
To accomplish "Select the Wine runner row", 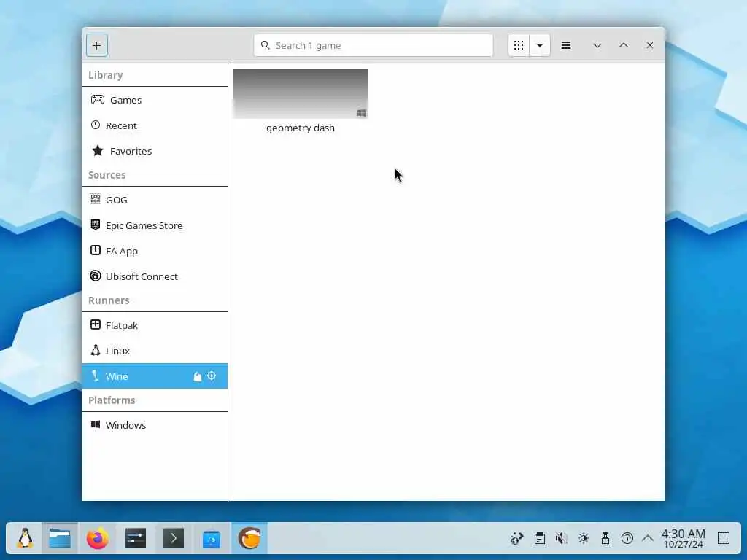I will [155, 376].
